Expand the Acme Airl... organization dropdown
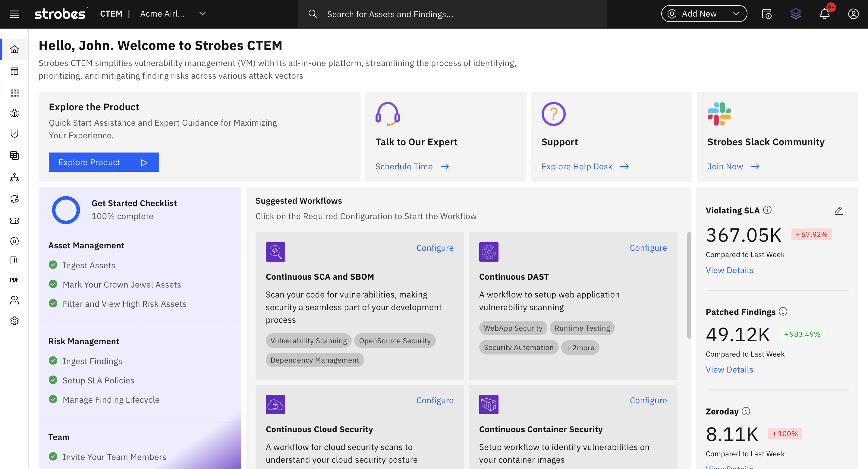The width and height of the screenshot is (868, 469). pos(172,14)
